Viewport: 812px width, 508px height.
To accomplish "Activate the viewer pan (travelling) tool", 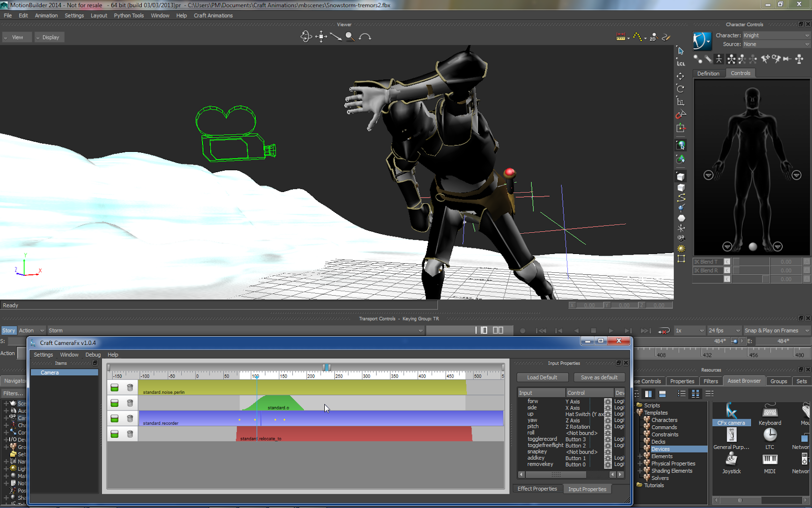I will click(x=321, y=37).
